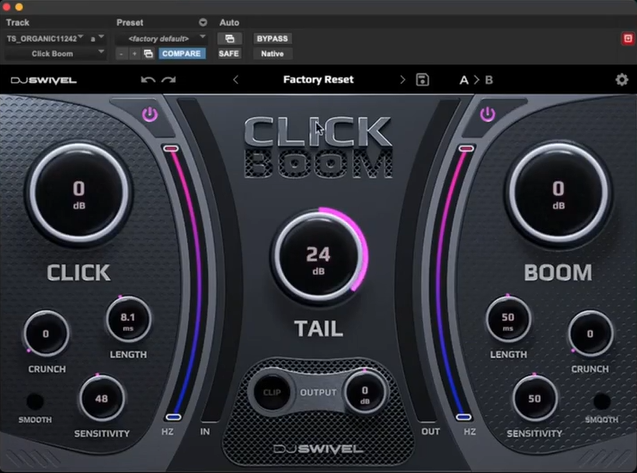Toggle the Boom Smooth button
Screen dimensions: 637x473
coord(602,401)
